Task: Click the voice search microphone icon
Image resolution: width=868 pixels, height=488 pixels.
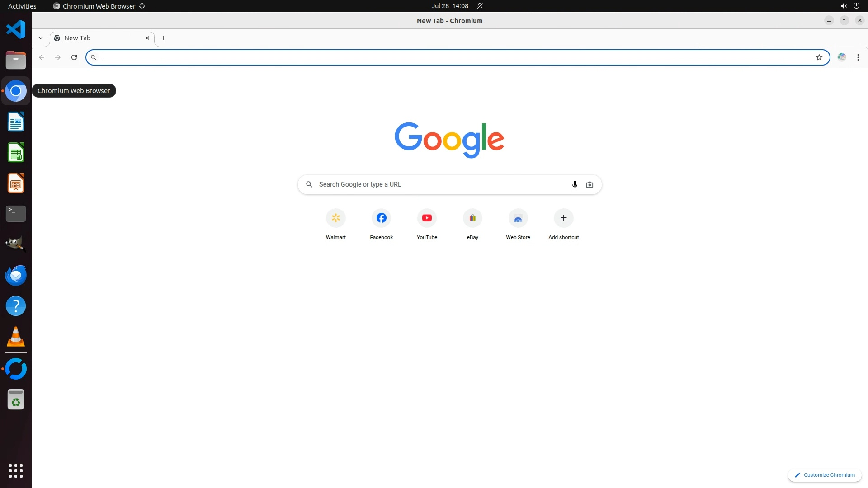Action: [575, 184]
